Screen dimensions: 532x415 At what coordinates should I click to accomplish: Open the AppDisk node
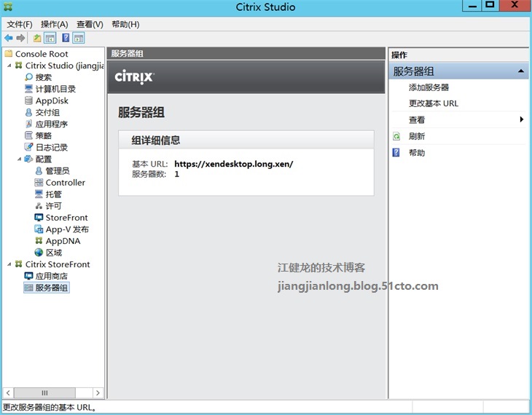pyautogui.click(x=47, y=100)
